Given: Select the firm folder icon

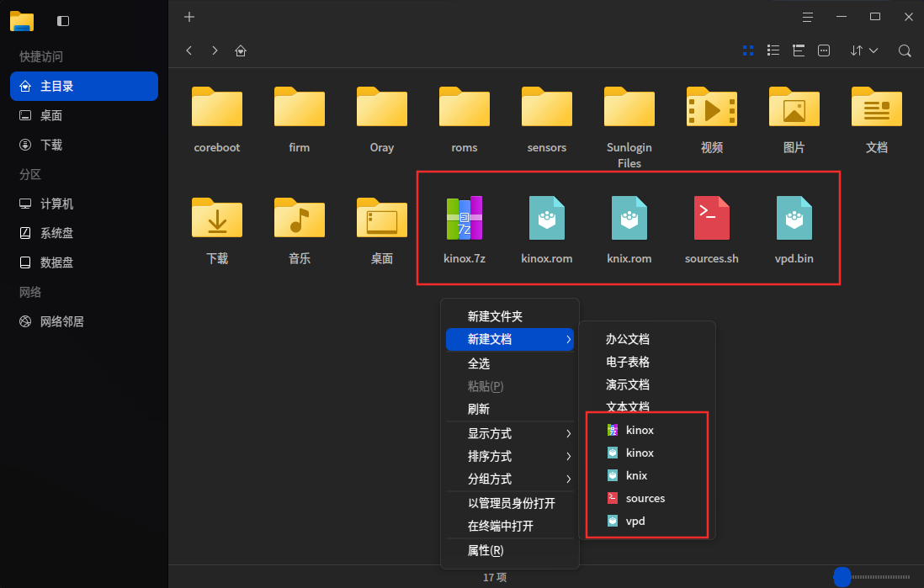Looking at the screenshot, I should pos(300,107).
